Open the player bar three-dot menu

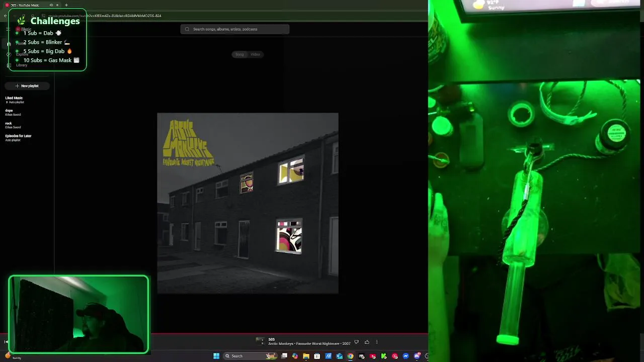(x=376, y=342)
